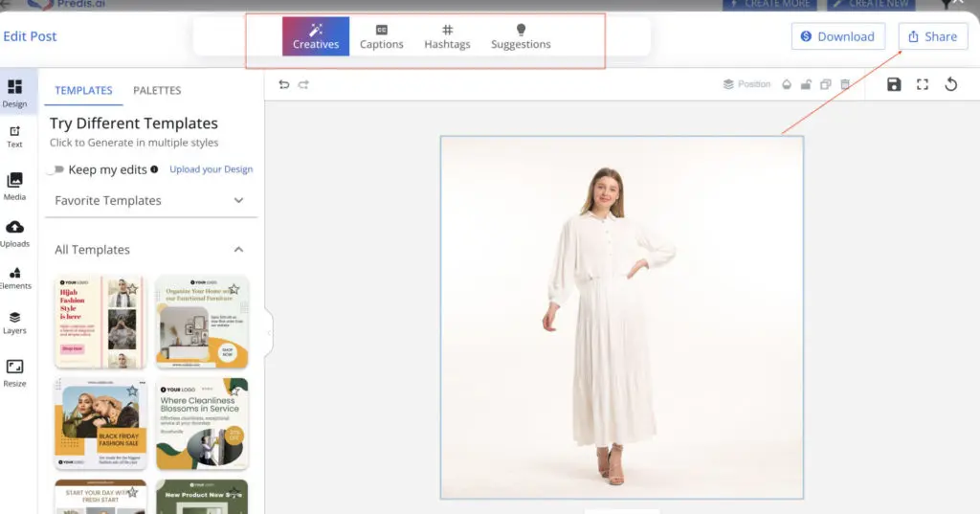Screen dimensions: 980x514
Task: Expand the Favorite Templates section
Action: [x=150, y=201]
